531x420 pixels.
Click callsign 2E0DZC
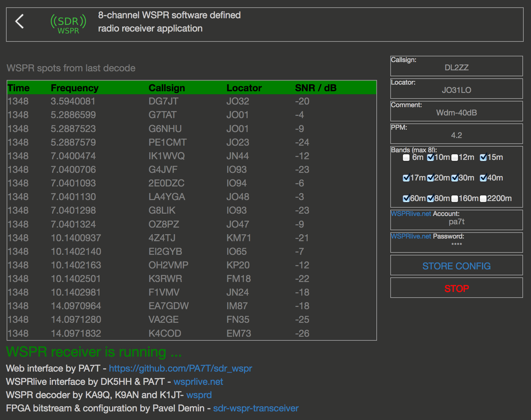(x=166, y=183)
